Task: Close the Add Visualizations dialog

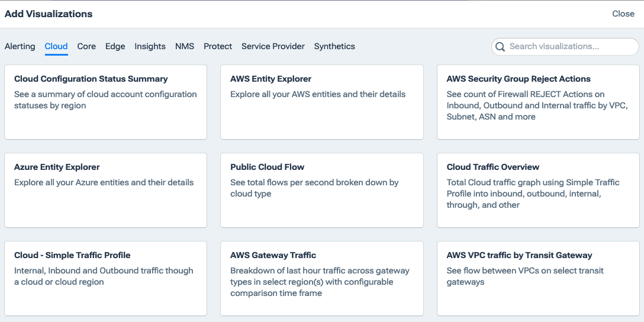Action: click(623, 14)
